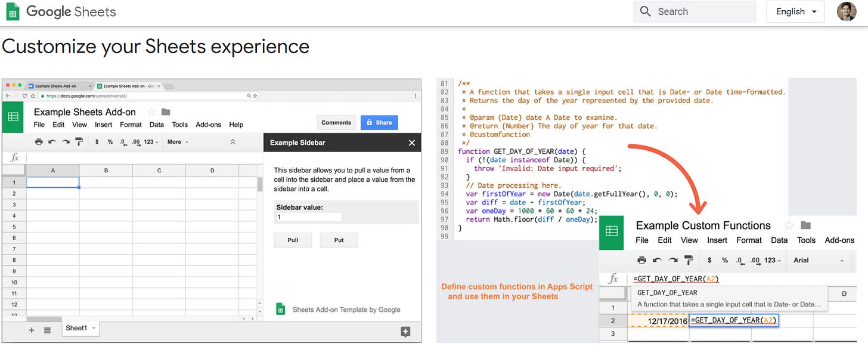Image resolution: width=868 pixels, height=353 pixels.
Task: Open Insert menu in Example Sheets Add-on
Action: point(104,125)
